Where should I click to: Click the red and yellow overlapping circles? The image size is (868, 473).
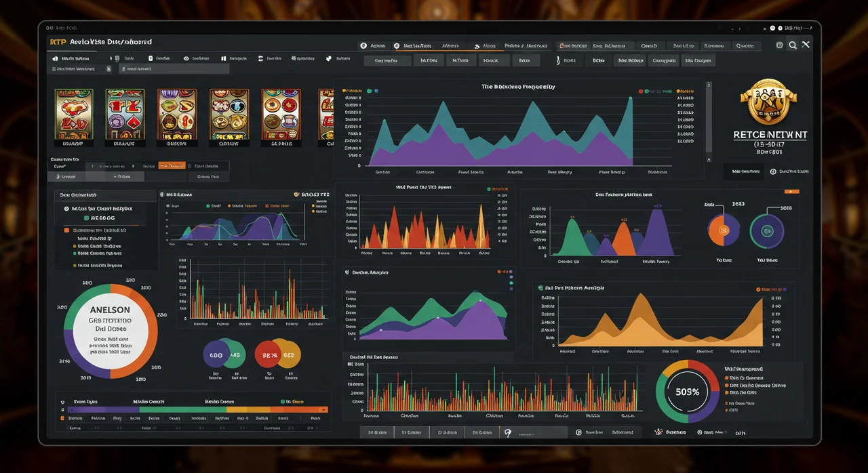(277, 354)
